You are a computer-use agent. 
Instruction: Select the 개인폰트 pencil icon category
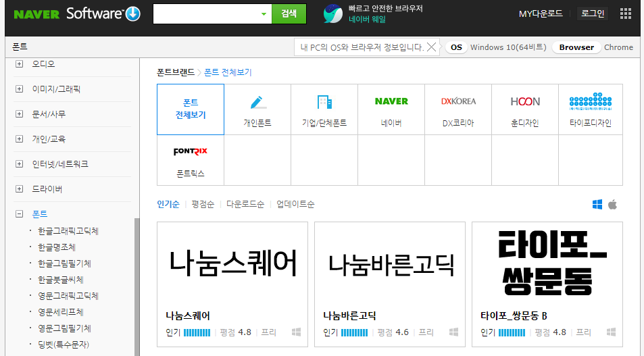(x=257, y=103)
